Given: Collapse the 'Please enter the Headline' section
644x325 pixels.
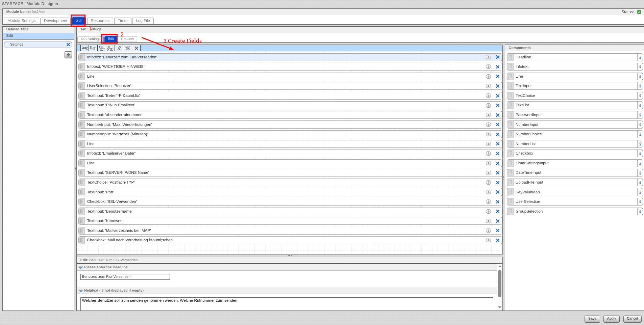Looking at the screenshot, I should [x=81, y=267].
